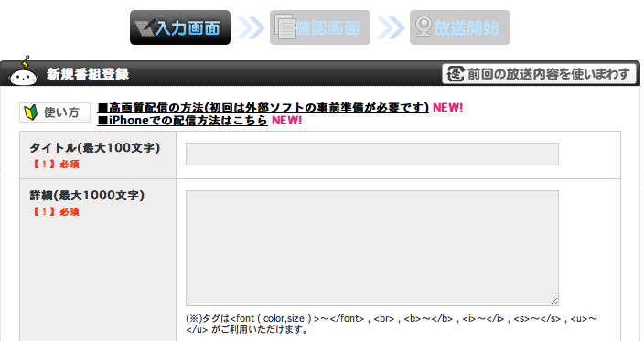Focus the 詳細 text area
The image size is (644, 341).
(372, 248)
